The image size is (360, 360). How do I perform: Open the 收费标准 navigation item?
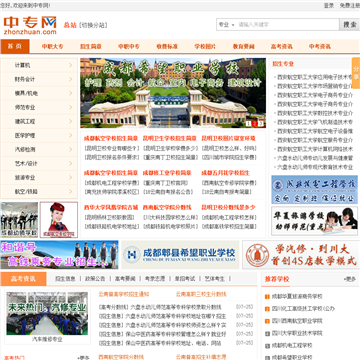pyautogui.click(x=167, y=47)
